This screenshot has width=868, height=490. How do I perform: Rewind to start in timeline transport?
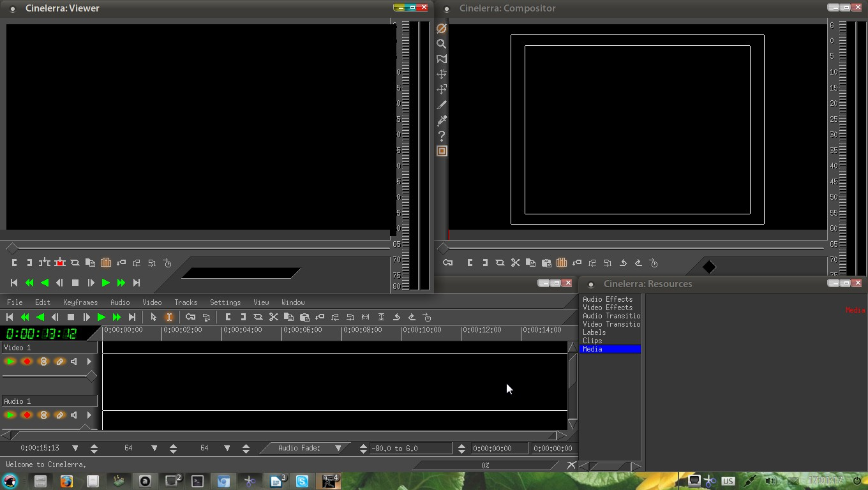(x=10, y=317)
